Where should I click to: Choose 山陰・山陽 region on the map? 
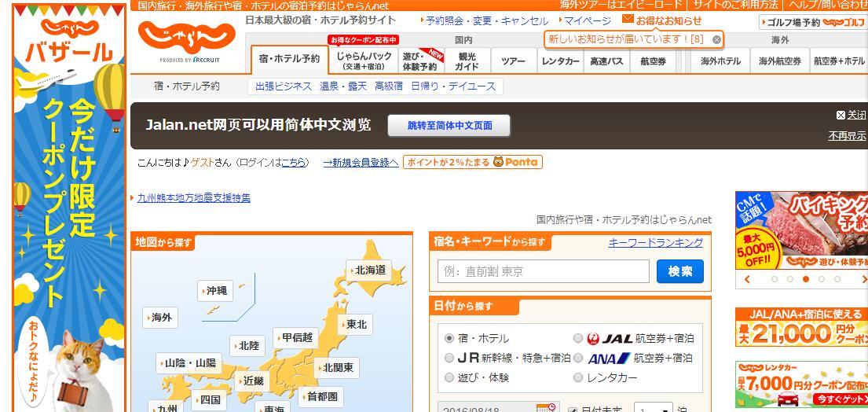pos(189,363)
